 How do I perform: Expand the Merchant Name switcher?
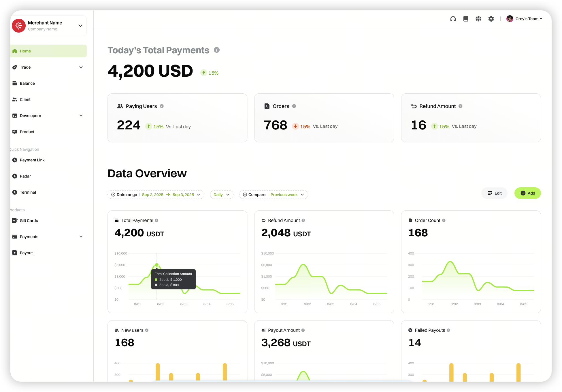(x=80, y=26)
